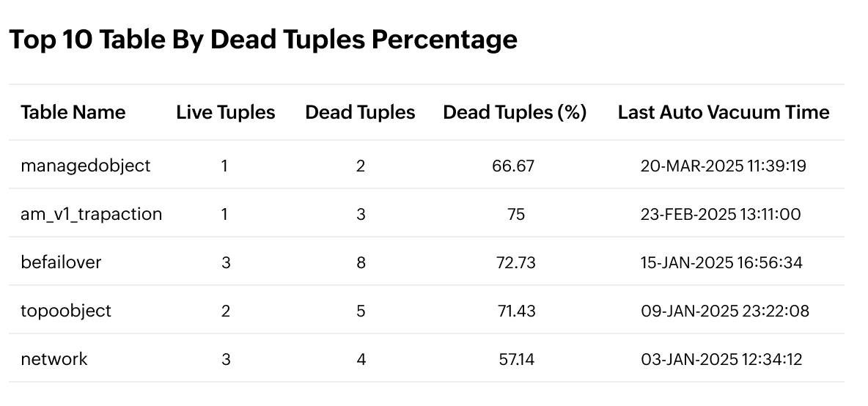Image resolution: width=868 pixels, height=406 pixels.
Task: Click the Top 10 Table heading title
Action: click(x=262, y=39)
